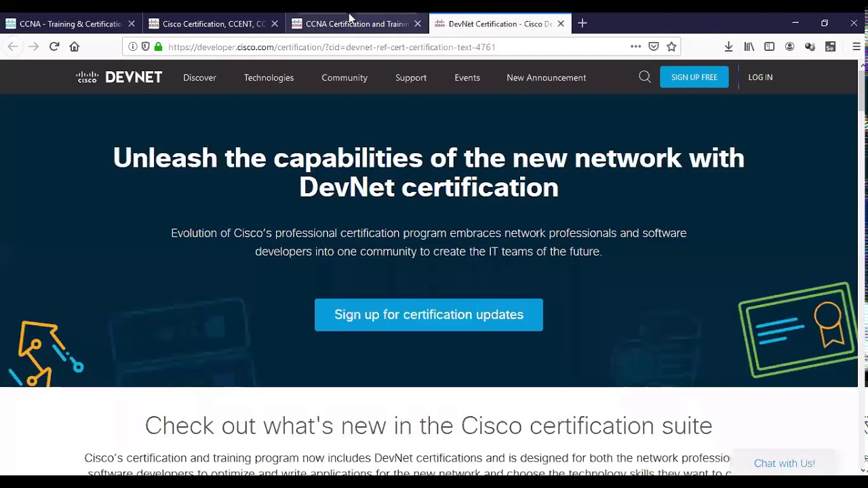This screenshot has width=868, height=488.
Task: Close the CCNA - Training & Certification tab
Action: tap(132, 24)
